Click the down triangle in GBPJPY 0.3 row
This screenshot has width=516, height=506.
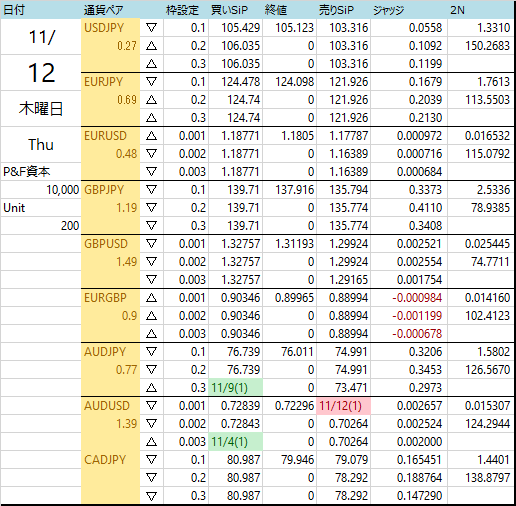pos(151,226)
